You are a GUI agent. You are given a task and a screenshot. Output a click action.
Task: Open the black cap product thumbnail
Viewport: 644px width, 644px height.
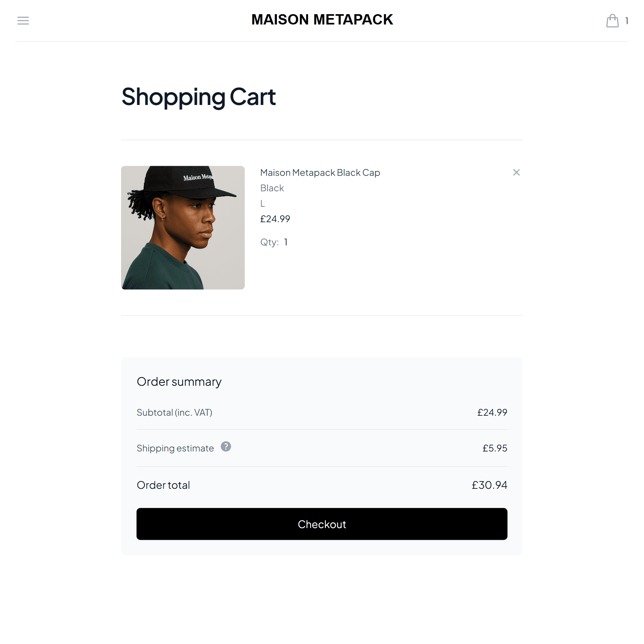pyautogui.click(x=183, y=228)
